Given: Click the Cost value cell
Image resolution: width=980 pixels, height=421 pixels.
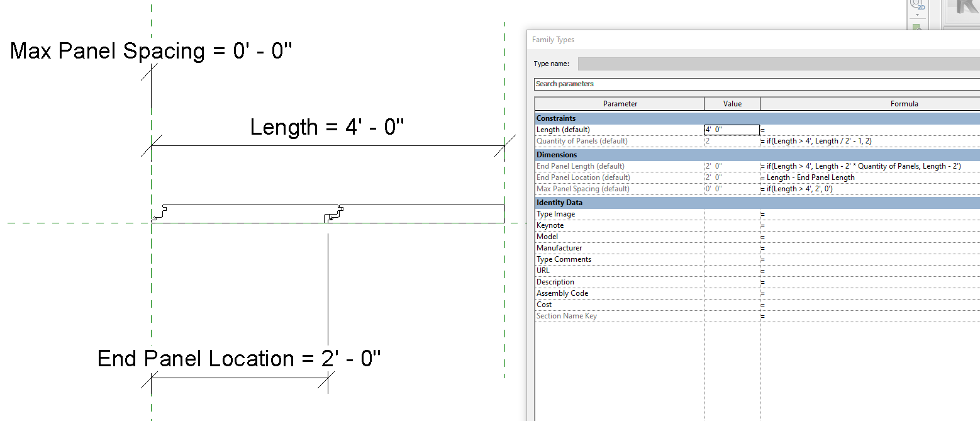Looking at the screenshot, I should coord(732,305).
